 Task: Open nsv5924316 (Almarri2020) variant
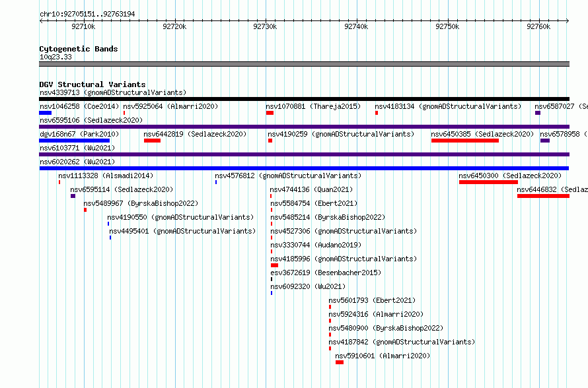[376, 314]
